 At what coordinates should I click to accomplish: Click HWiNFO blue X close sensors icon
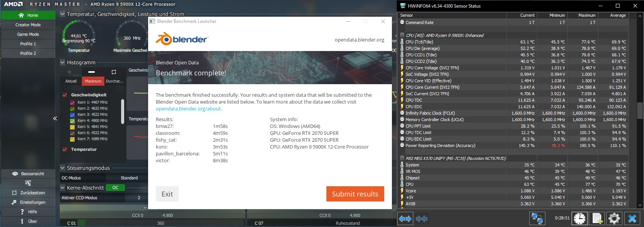(x=632, y=218)
